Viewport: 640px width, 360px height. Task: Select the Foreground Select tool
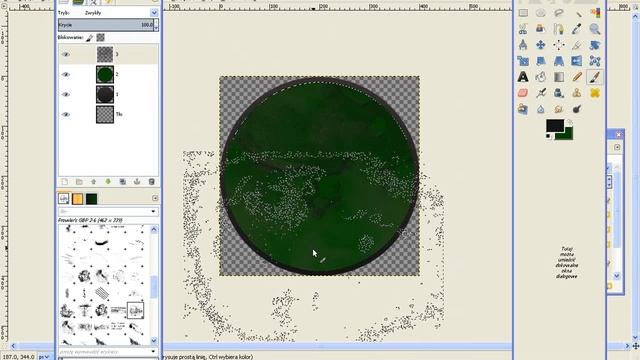point(541,29)
